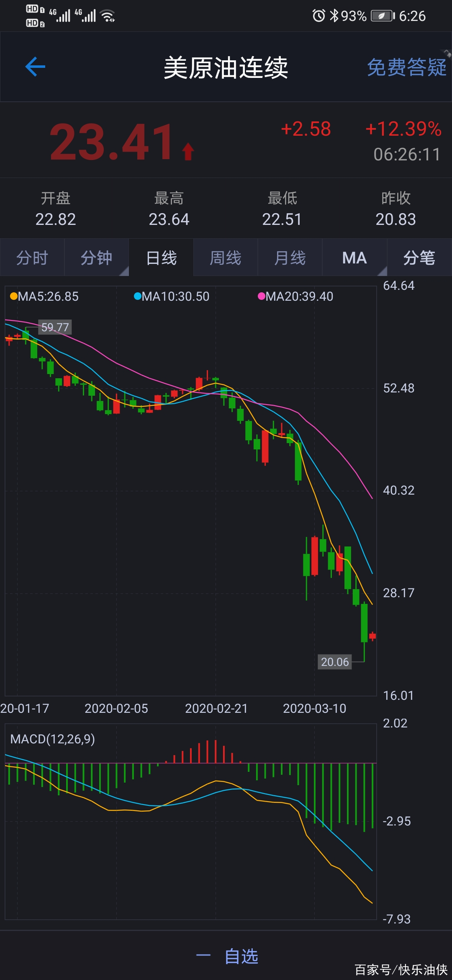Tap the 20.06 low price marker

335,662
